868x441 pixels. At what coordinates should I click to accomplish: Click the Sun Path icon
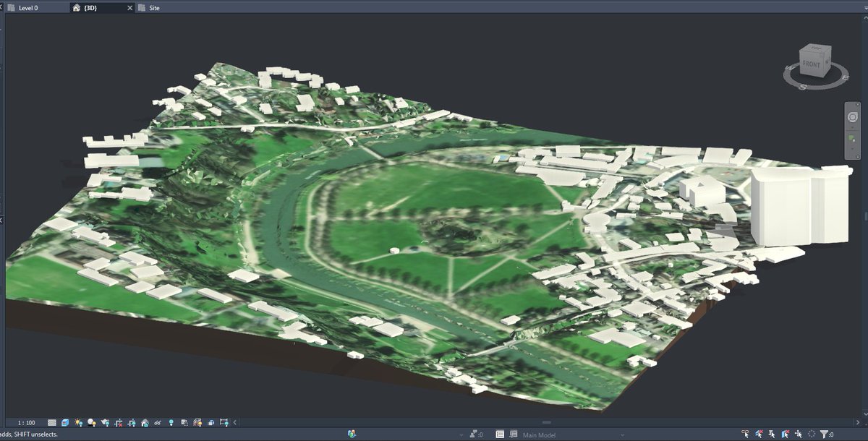coord(79,421)
